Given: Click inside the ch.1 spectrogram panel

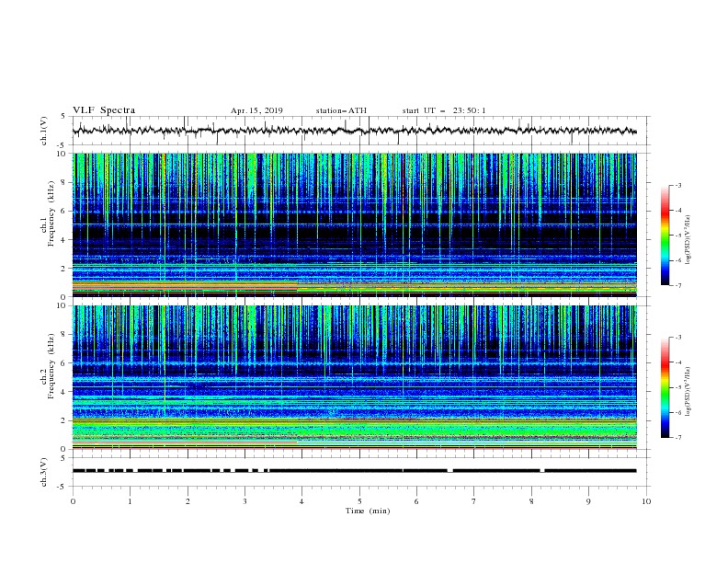Looking at the screenshot, I should [x=354, y=224].
